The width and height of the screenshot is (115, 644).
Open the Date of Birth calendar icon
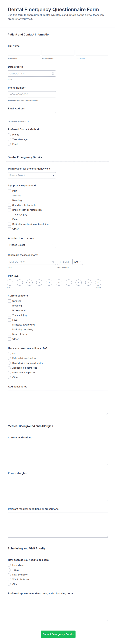[x=53, y=73]
